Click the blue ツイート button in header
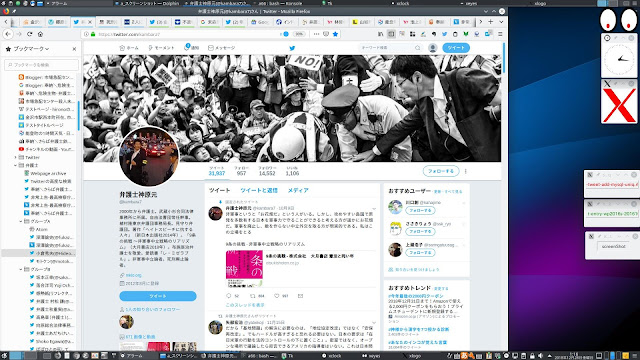 (456, 48)
